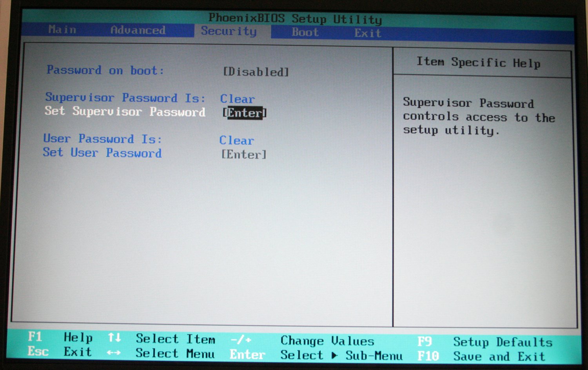Select the Password on boot label
Viewport: 588px width, 370px height.
[105, 71]
